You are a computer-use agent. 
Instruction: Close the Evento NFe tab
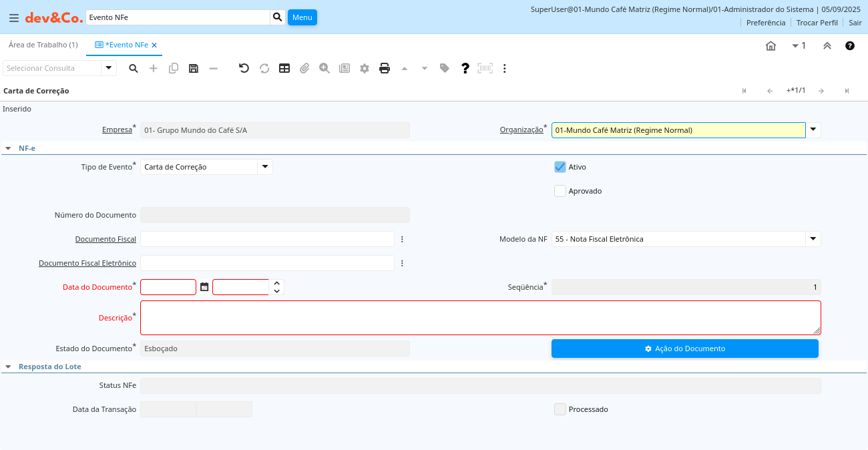pos(154,45)
